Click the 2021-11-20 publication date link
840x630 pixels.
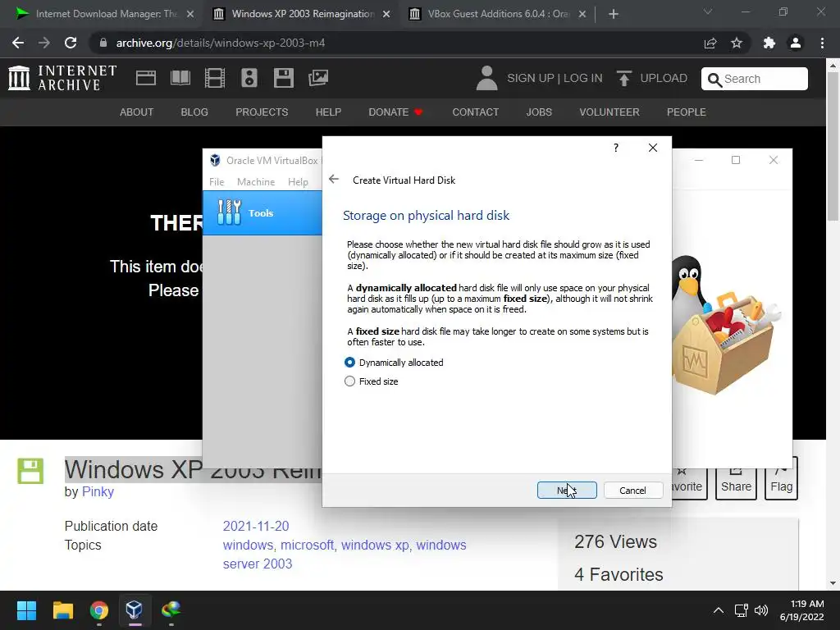pyautogui.click(x=256, y=526)
